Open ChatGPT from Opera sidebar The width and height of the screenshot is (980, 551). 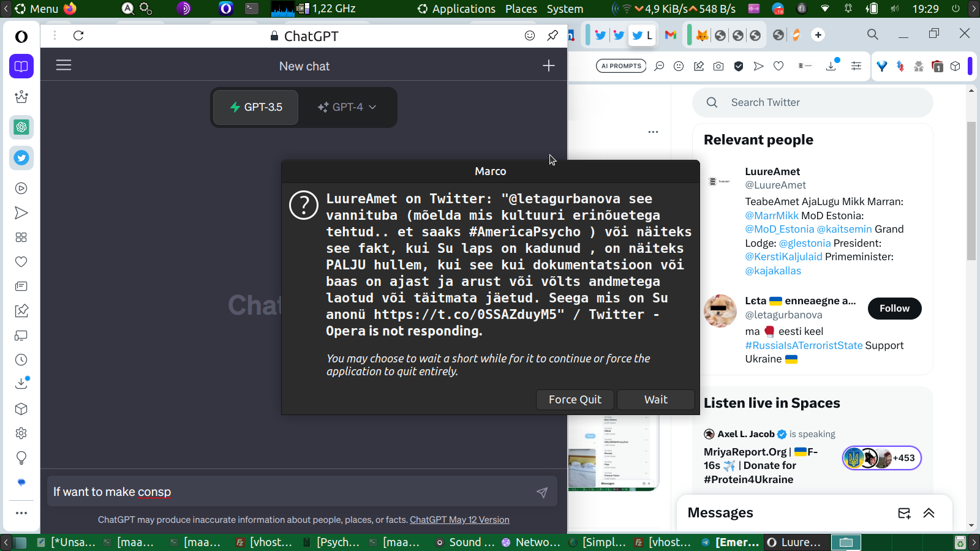pyautogui.click(x=21, y=127)
